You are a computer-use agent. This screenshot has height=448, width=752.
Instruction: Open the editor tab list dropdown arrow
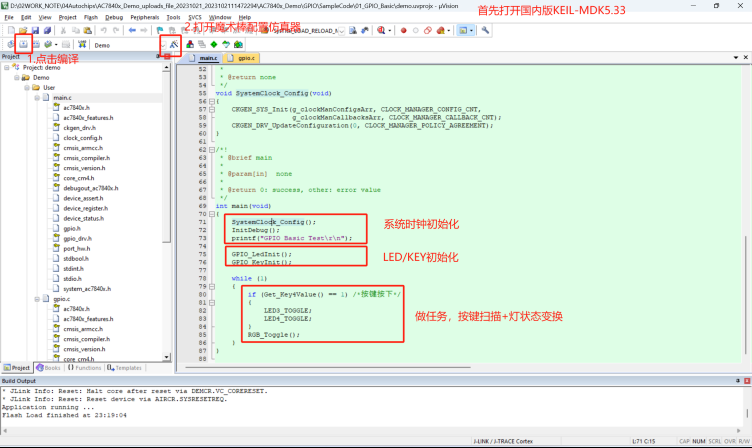pyautogui.click(x=736, y=58)
